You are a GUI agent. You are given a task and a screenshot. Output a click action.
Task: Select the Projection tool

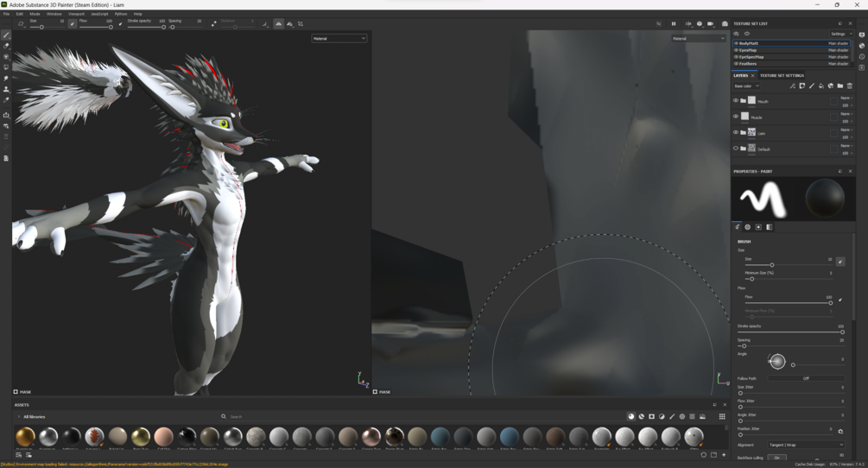click(6, 56)
